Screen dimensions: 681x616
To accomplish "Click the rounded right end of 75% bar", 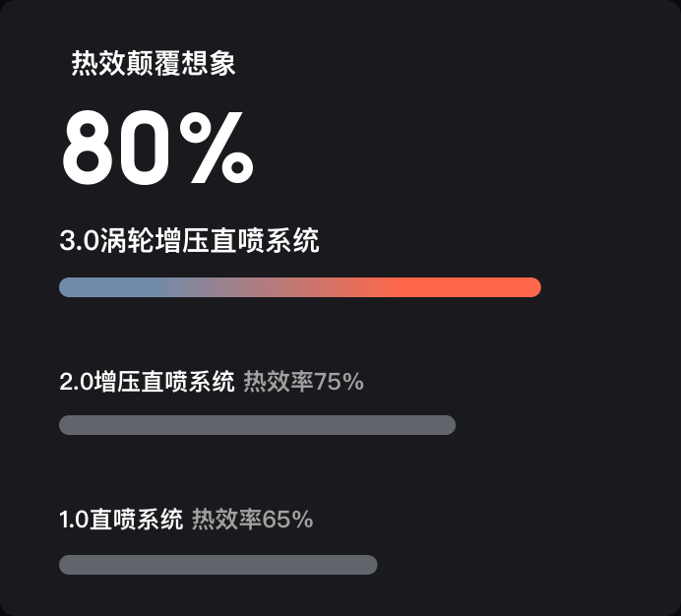I will click(448, 425).
